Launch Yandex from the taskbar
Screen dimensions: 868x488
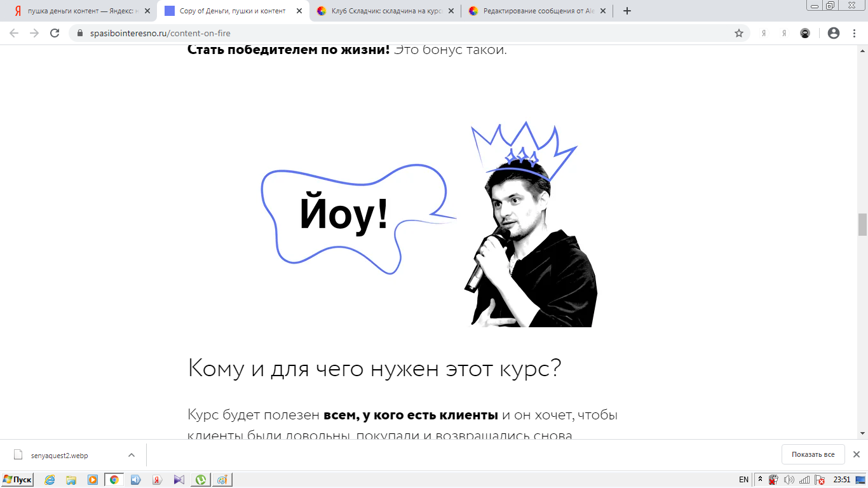157,480
